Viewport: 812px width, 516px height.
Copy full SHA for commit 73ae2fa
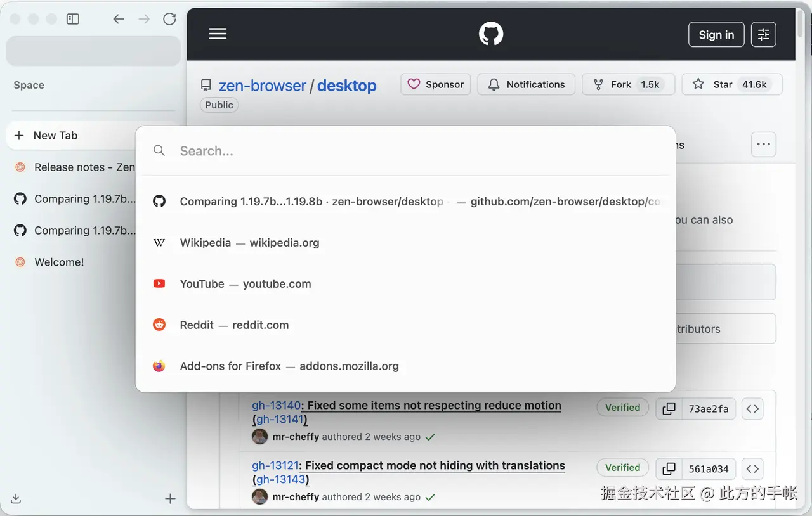pos(669,409)
